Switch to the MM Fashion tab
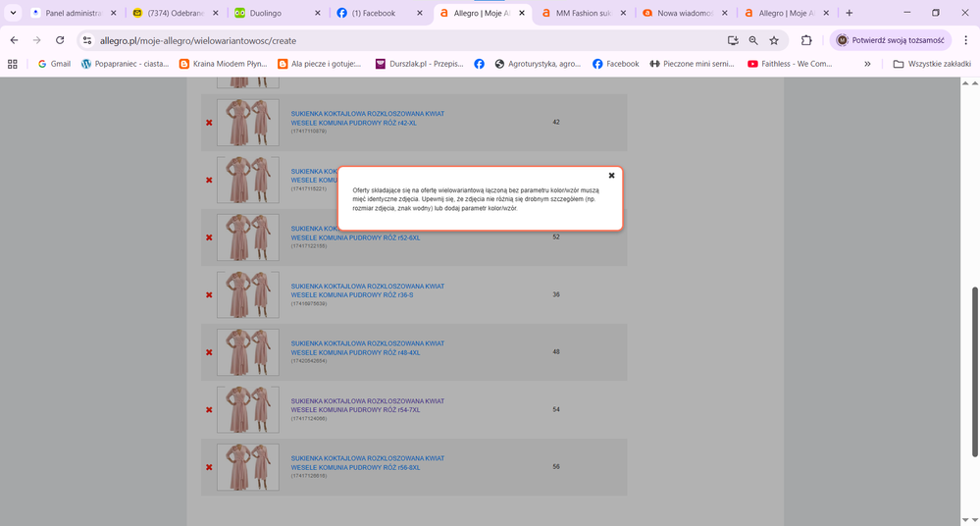The width and height of the screenshot is (980, 526). click(583, 13)
